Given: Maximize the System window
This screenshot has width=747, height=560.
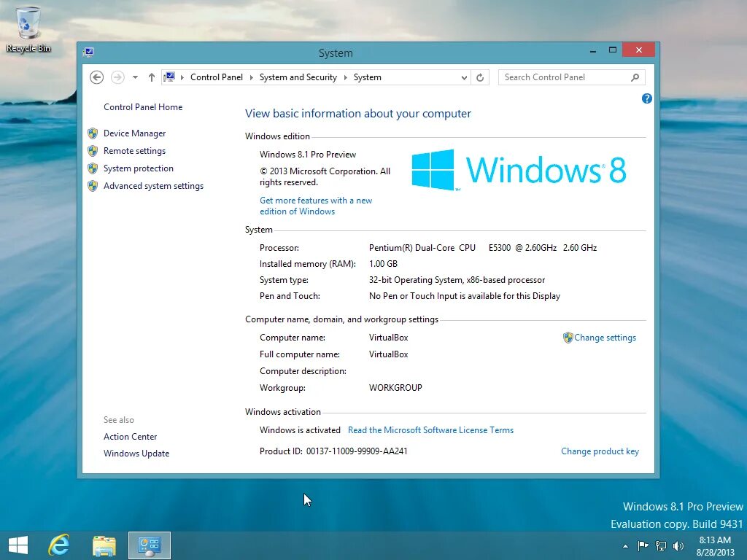Looking at the screenshot, I should [x=613, y=50].
